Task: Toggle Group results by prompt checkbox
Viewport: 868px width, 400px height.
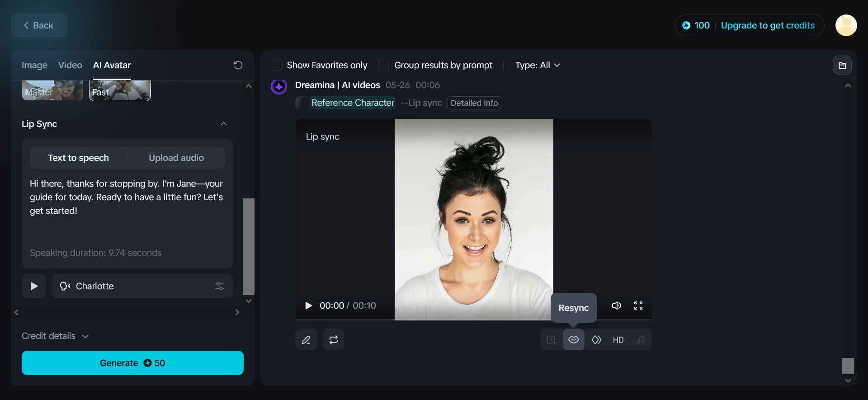Action: tap(383, 65)
